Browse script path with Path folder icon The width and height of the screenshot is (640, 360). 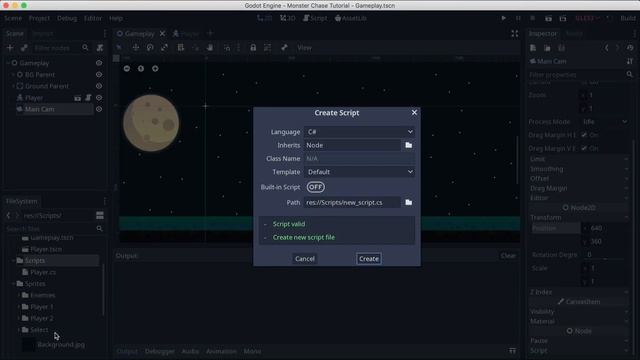(409, 202)
